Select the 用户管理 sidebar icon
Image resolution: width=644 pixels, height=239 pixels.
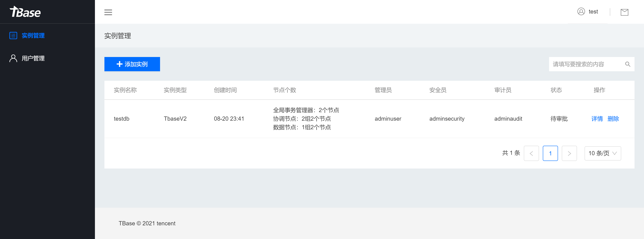tap(13, 58)
